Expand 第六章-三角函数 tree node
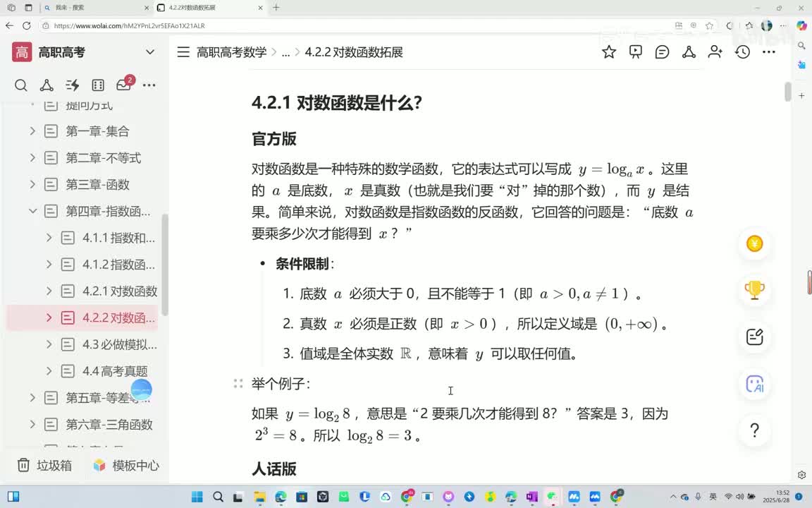The image size is (812, 508). pyautogui.click(x=32, y=424)
